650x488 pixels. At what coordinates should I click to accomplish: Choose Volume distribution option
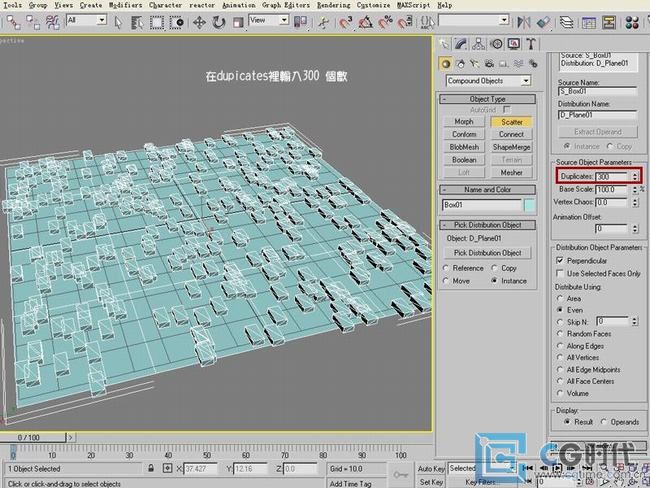tap(560, 393)
